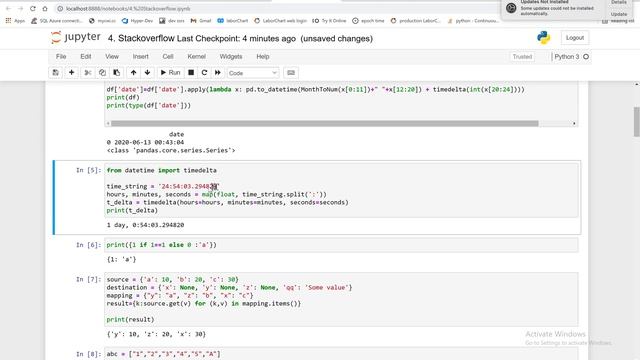This screenshot has height=360, width=640.
Task: Go back in the browser
Action: (x=8, y=9)
